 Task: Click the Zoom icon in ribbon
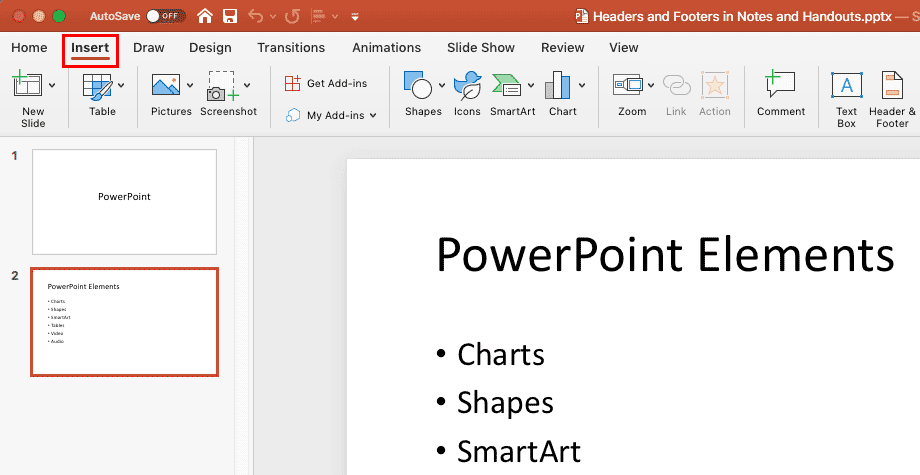[628, 85]
